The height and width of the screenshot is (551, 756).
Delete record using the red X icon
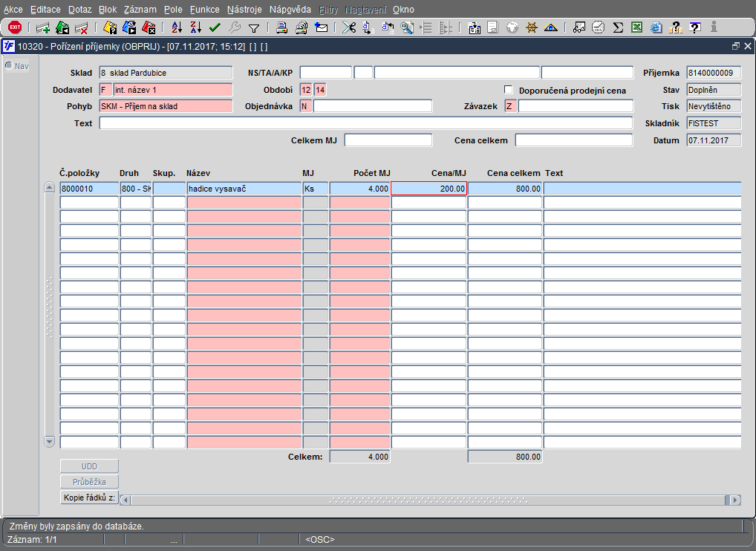click(x=81, y=28)
